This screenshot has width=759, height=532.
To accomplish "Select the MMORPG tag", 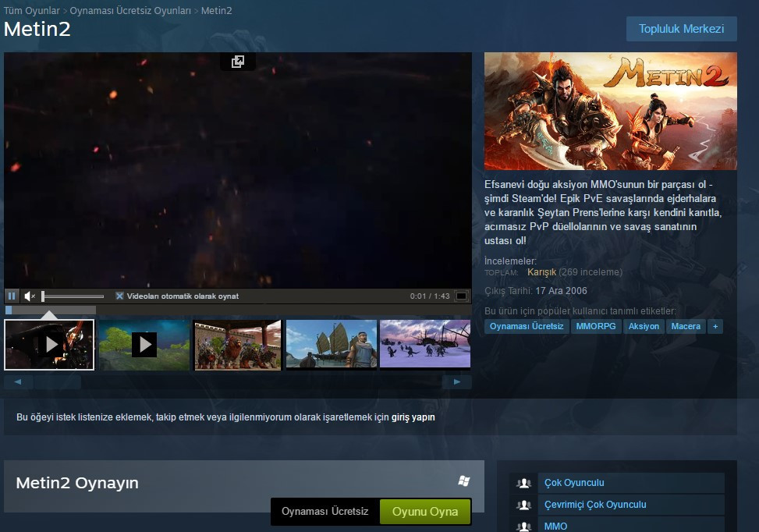I will coord(596,326).
